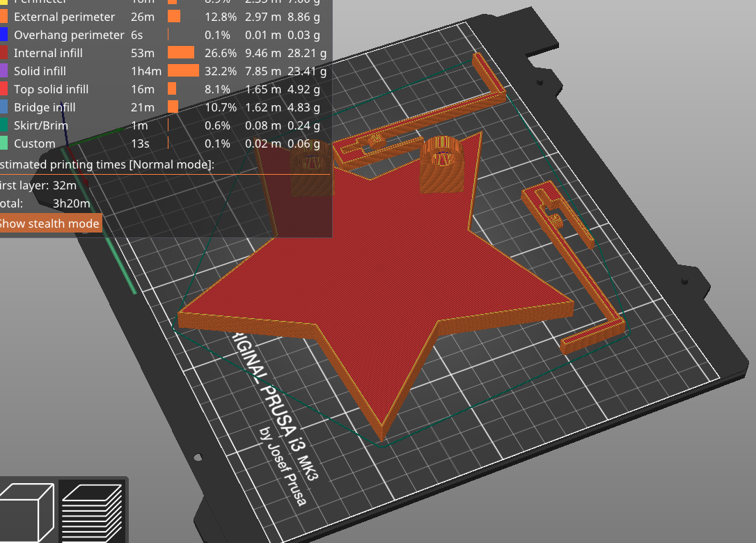Toggle External perimeter orange color swatch

pos(4,17)
